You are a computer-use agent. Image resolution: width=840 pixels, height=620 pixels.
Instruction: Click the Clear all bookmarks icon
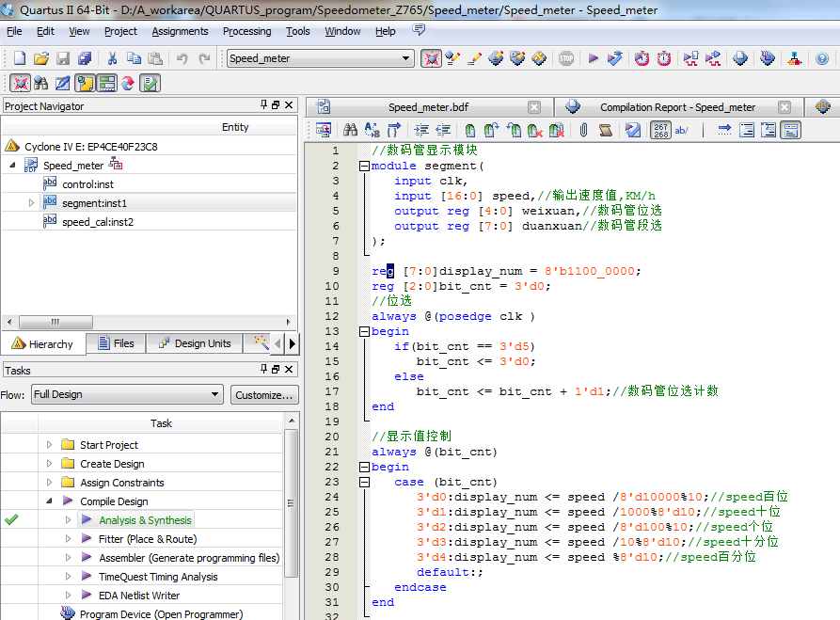pyautogui.click(x=556, y=130)
